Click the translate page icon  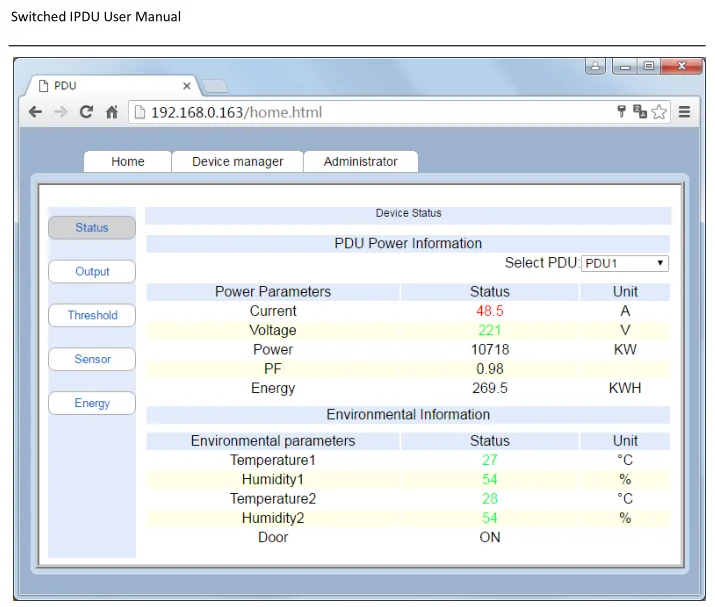[640, 112]
